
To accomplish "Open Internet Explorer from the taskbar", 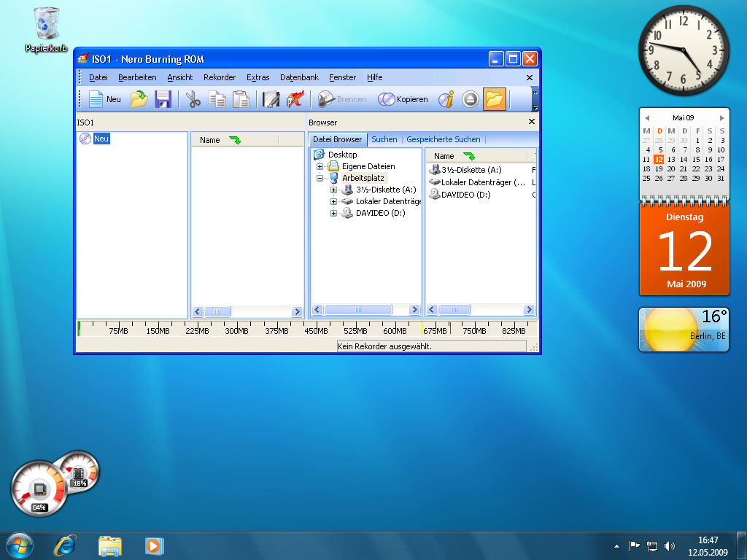I will (66, 545).
